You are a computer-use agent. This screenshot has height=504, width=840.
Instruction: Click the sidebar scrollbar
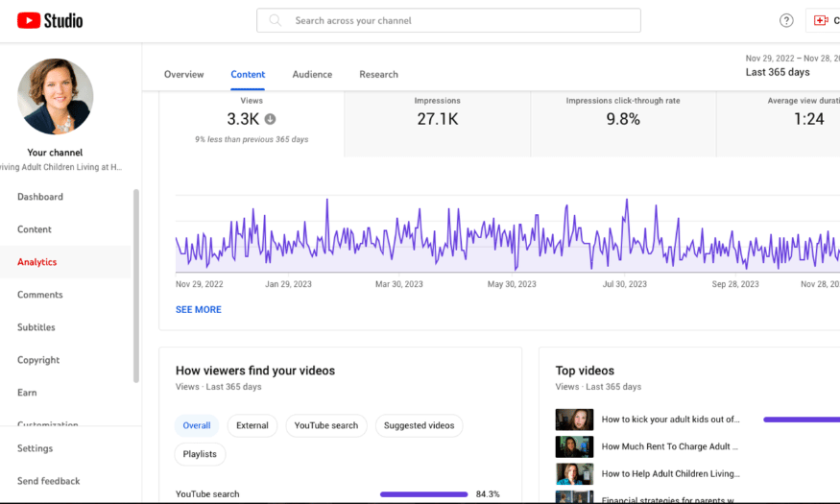click(x=136, y=285)
